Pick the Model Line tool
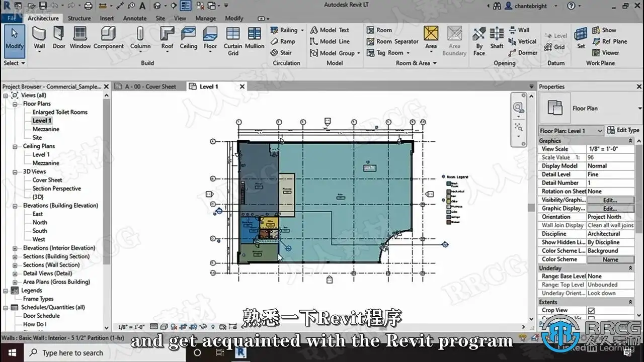644x362 pixels. [x=330, y=41]
